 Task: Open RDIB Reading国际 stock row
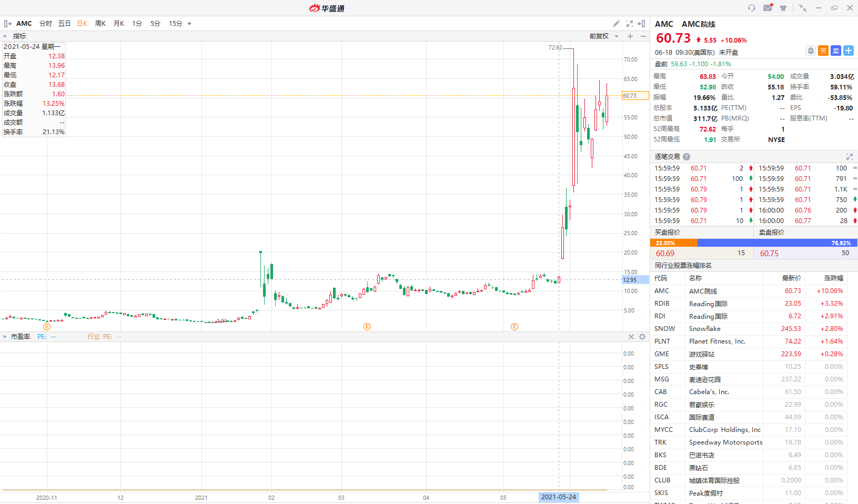pyautogui.click(x=749, y=304)
